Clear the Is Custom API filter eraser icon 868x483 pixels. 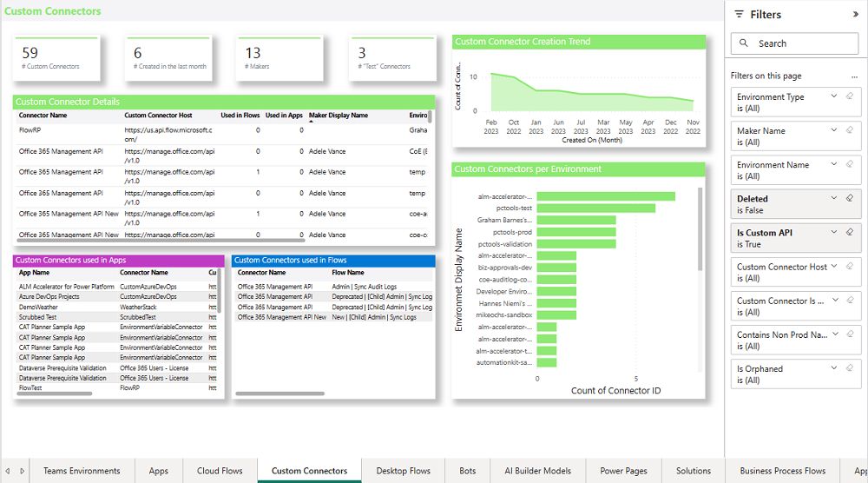pyautogui.click(x=850, y=232)
